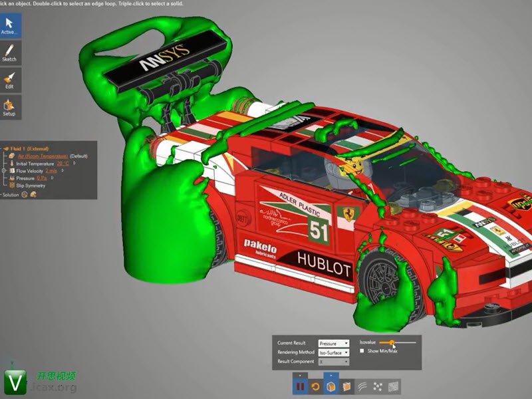Select the vector field display icon

pos(393,386)
